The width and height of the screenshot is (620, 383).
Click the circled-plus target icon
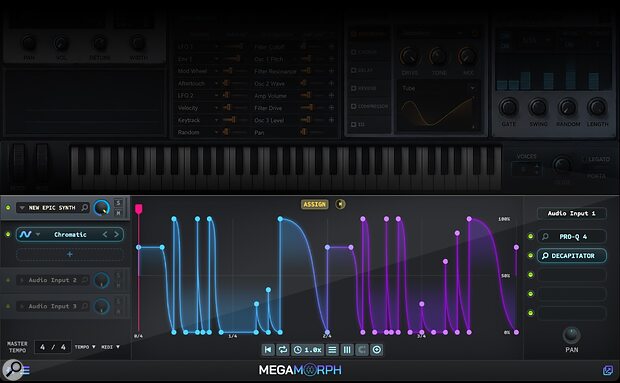(x=376, y=349)
